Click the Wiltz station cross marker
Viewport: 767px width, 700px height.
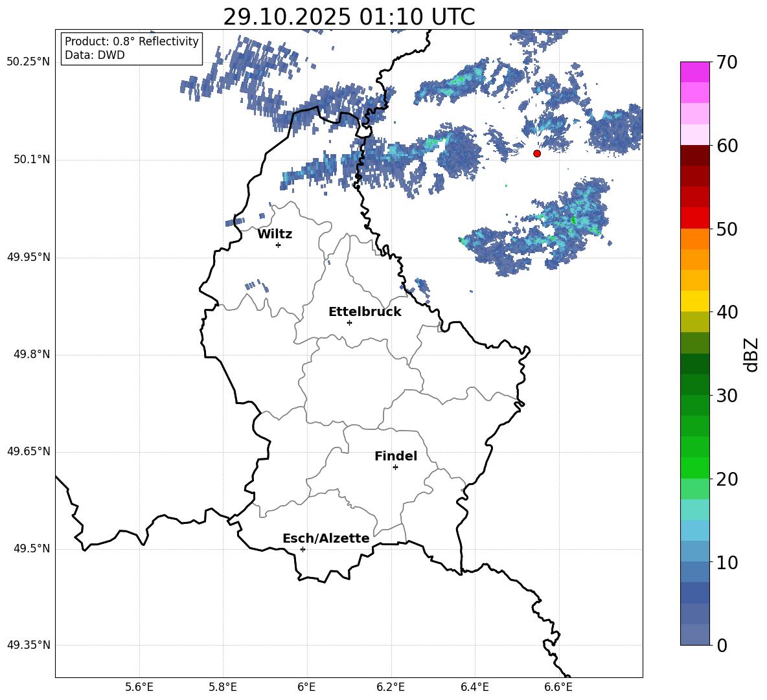click(x=279, y=245)
